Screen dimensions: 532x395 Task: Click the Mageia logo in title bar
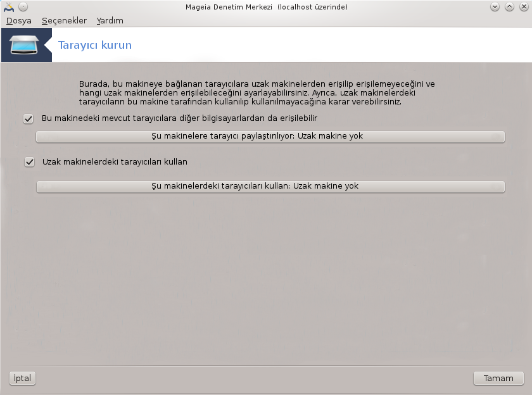click(9, 7)
